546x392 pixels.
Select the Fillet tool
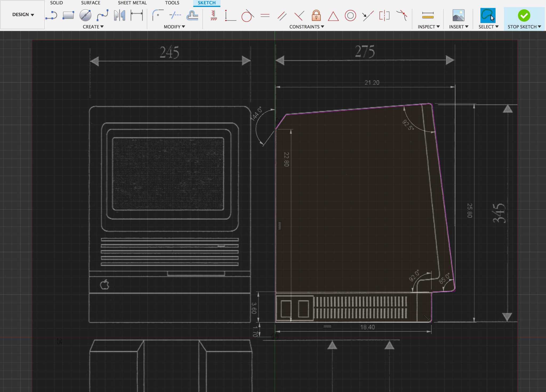point(158,15)
